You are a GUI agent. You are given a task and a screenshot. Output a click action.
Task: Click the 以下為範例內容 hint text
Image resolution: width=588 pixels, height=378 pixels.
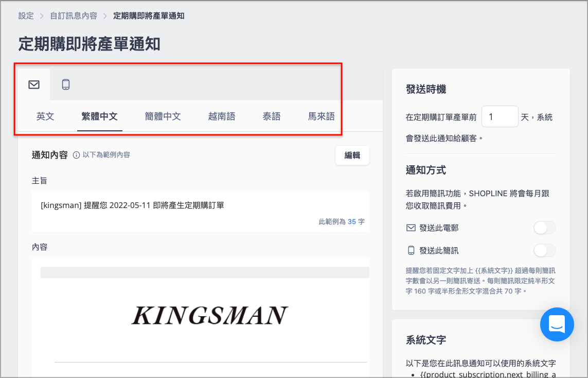tap(106, 154)
